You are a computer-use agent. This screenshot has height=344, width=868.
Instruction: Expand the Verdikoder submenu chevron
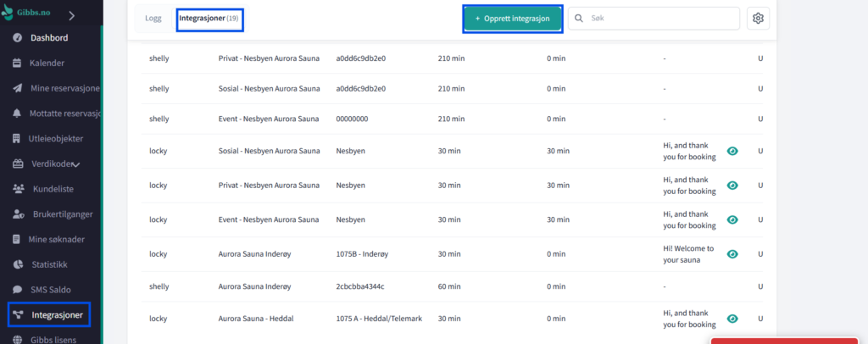click(76, 164)
